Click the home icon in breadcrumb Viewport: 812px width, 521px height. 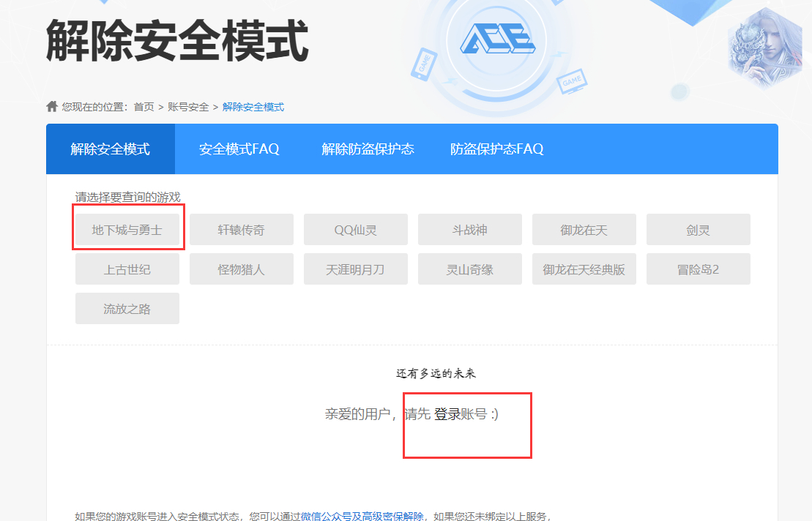(51, 105)
